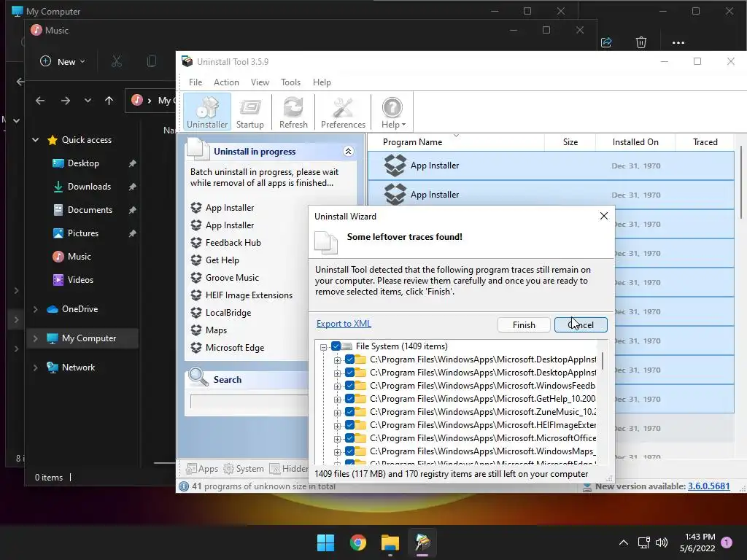
Task: Expand the Microsoft.GetHelp folder node
Action: pos(337,400)
